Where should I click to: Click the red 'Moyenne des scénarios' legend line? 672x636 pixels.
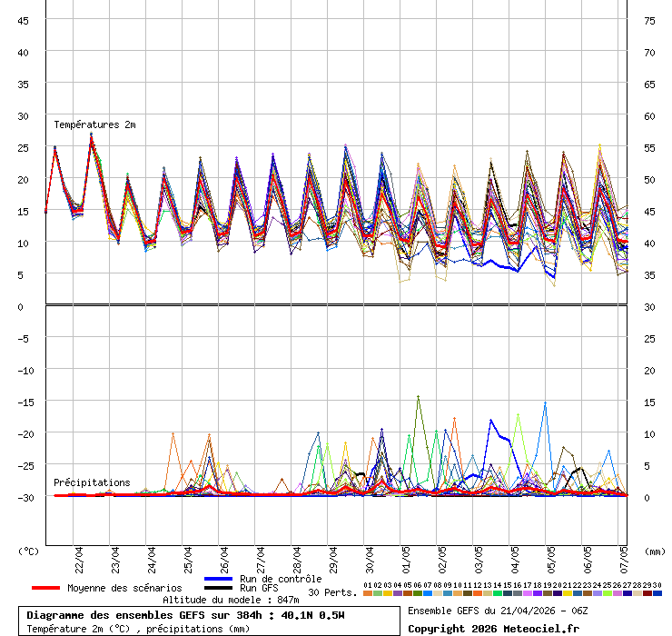click(x=46, y=588)
